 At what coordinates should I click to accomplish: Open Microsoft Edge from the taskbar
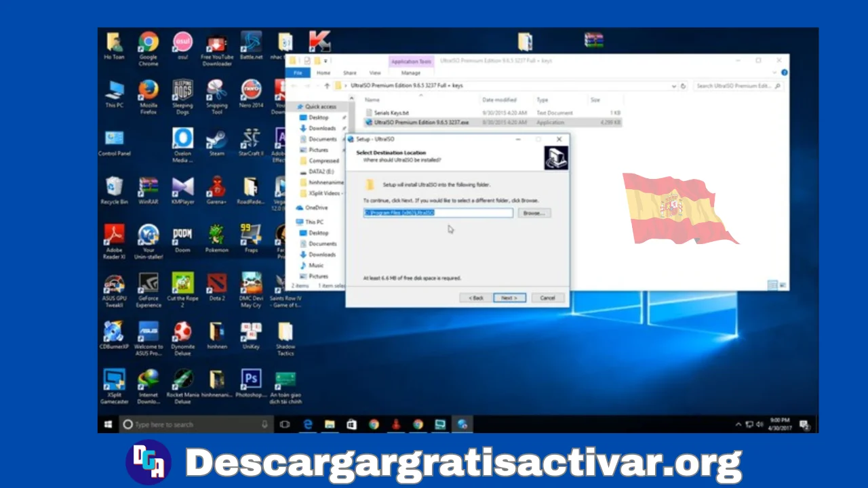point(307,424)
